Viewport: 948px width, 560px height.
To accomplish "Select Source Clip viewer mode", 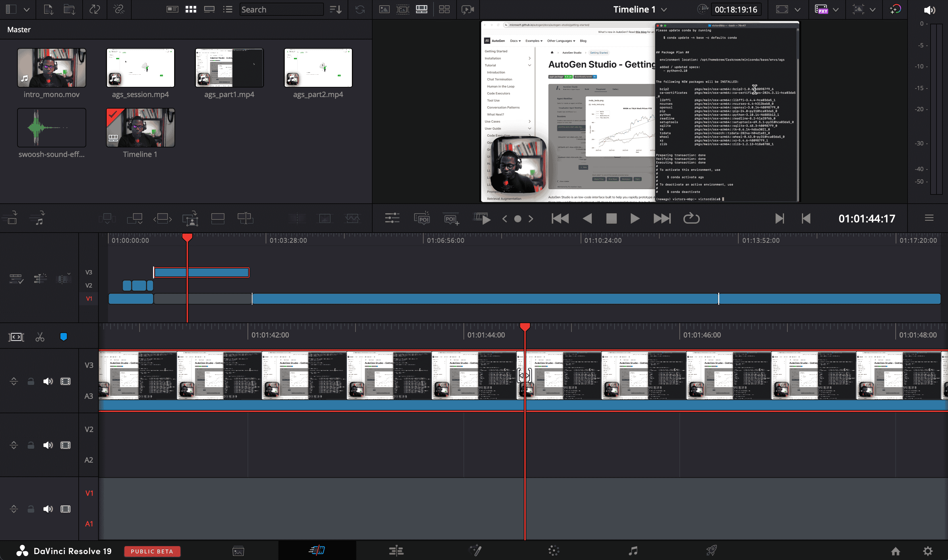I will [384, 10].
